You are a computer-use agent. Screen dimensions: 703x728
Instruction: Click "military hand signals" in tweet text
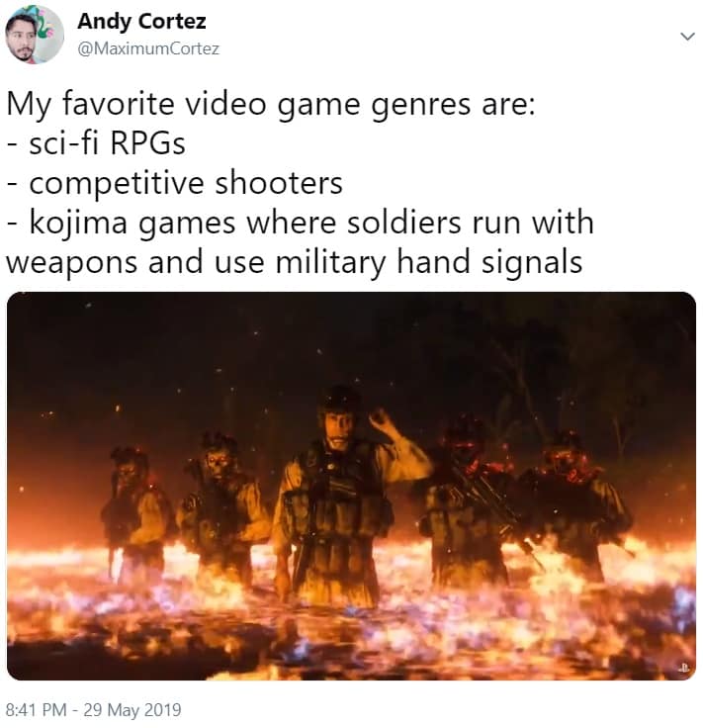[x=428, y=262]
